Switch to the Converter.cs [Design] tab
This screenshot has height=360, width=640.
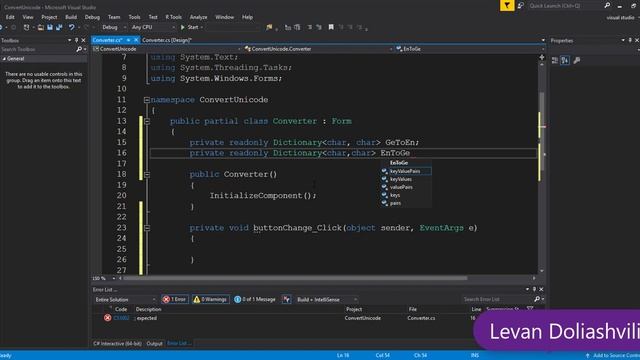167,40
